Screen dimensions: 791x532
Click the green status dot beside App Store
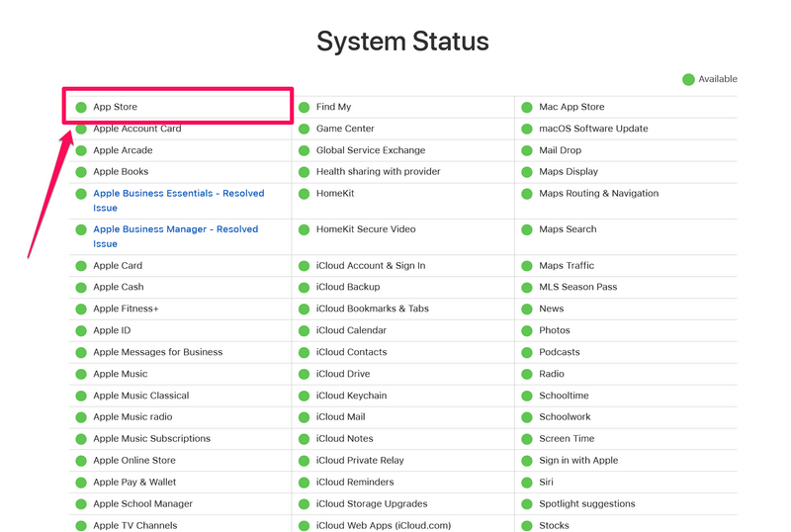tap(81, 107)
